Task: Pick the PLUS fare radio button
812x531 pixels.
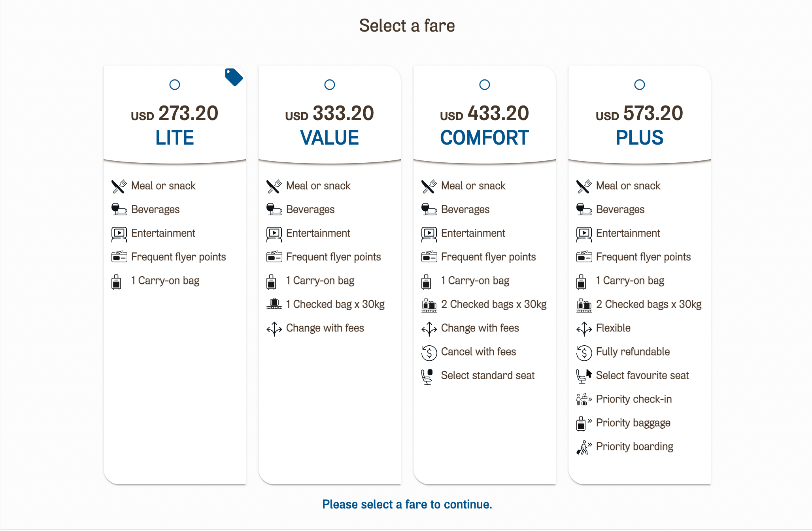Action: [x=640, y=85]
